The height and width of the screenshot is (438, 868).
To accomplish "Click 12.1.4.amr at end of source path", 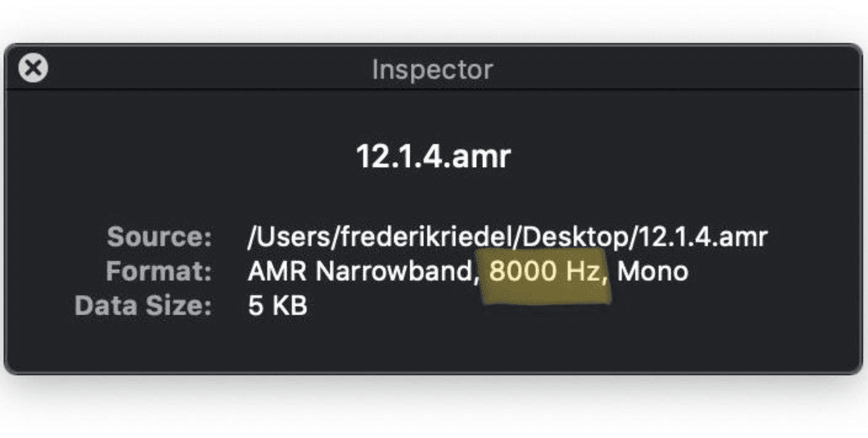I will click(x=699, y=236).
